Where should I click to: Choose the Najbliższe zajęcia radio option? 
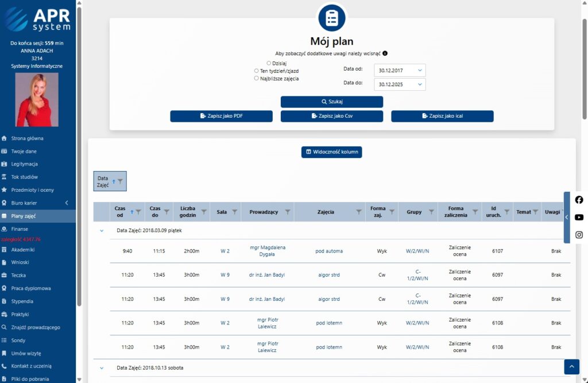pyautogui.click(x=257, y=79)
